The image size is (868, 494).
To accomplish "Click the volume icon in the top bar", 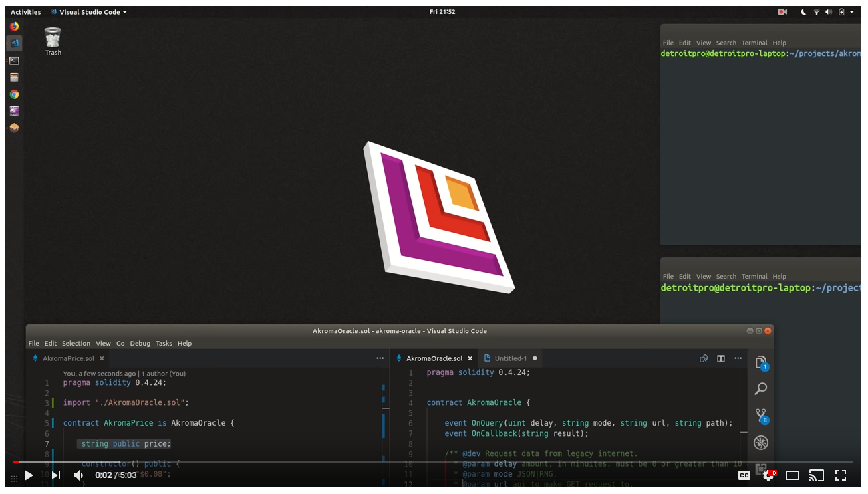I will [x=829, y=12].
